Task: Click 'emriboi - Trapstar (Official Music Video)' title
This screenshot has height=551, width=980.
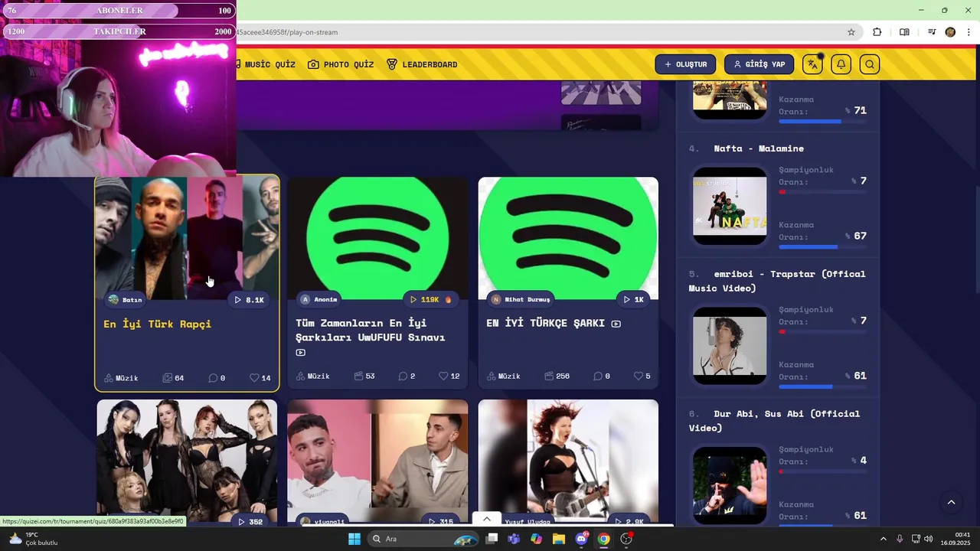Action: pyautogui.click(x=777, y=281)
